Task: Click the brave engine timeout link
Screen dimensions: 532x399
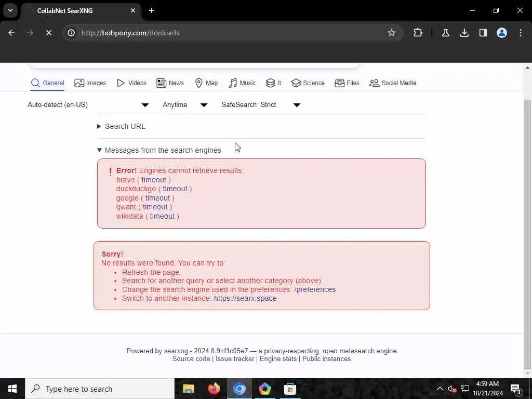Action: [154, 180]
